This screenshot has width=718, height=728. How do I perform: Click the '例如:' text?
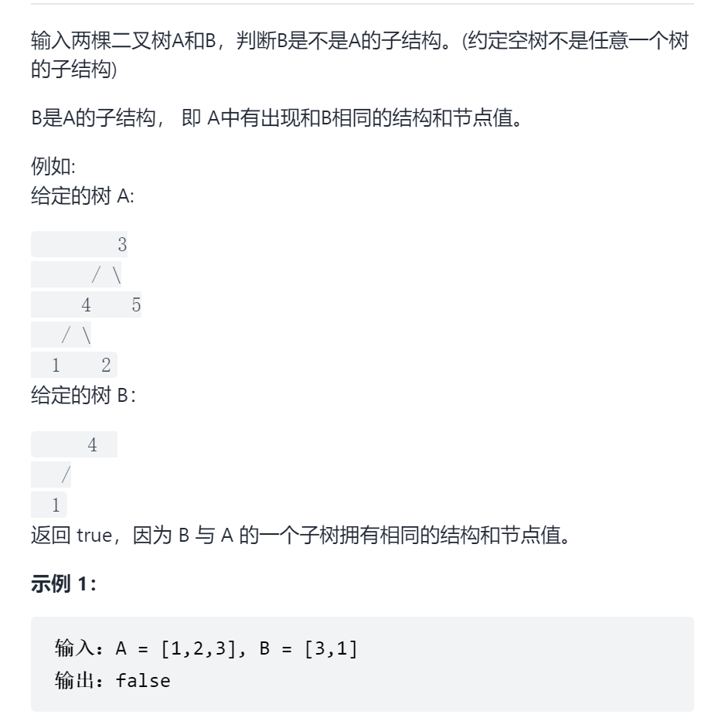(53, 165)
